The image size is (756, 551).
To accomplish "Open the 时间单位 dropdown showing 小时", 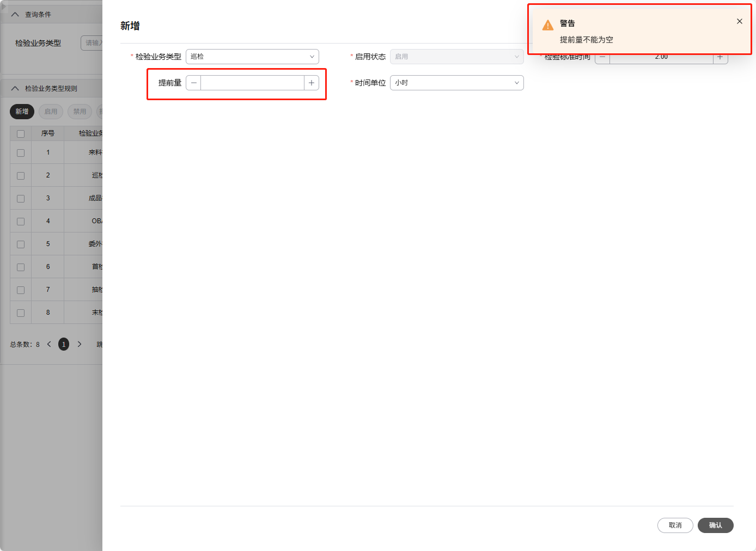I will coord(456,82).
